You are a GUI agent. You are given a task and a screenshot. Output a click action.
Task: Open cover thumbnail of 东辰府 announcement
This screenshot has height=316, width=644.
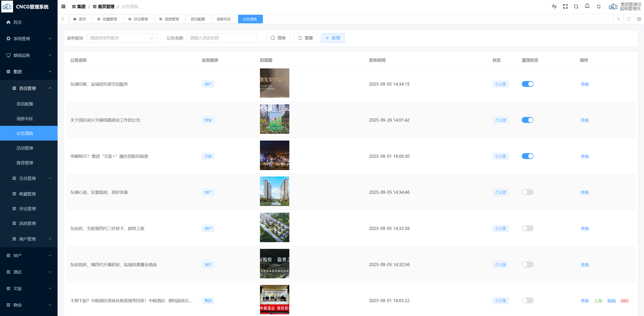click(274, 227)
